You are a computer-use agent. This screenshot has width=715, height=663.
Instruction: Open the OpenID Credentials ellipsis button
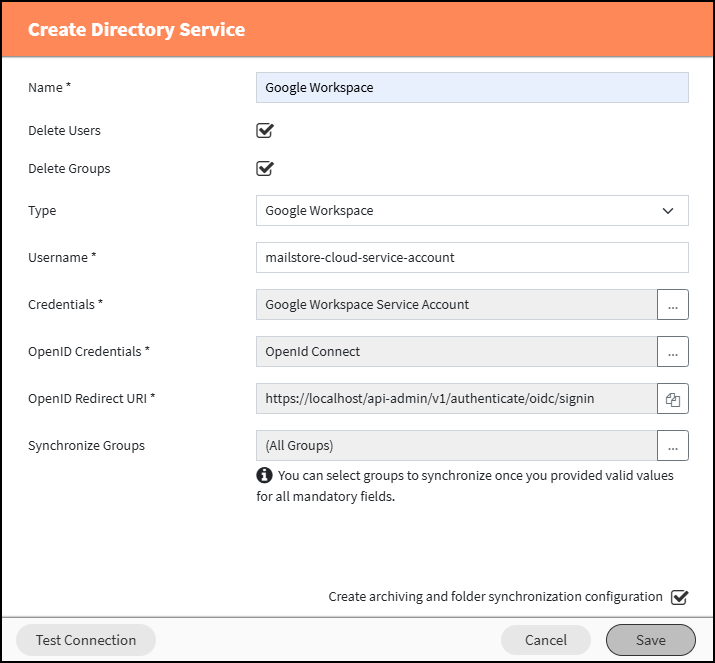(x=673, y=352)
